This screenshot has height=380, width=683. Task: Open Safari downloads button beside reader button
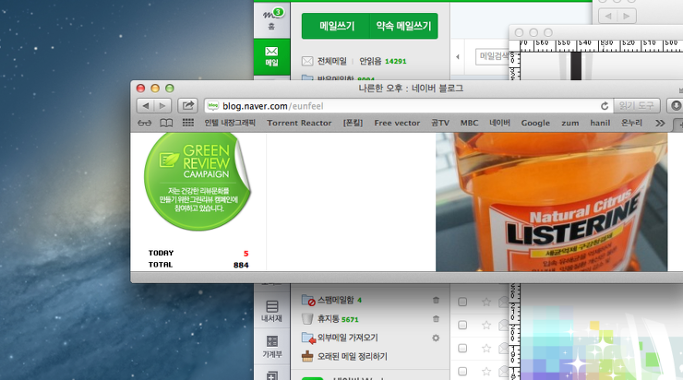point(676,105)
